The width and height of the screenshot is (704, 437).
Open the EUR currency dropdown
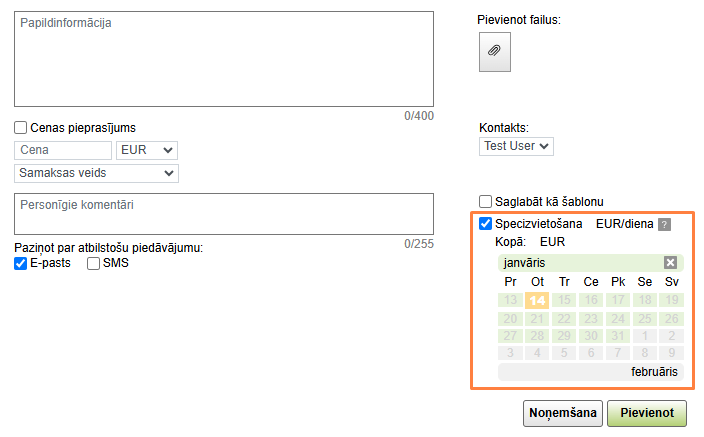coord(147,150)
